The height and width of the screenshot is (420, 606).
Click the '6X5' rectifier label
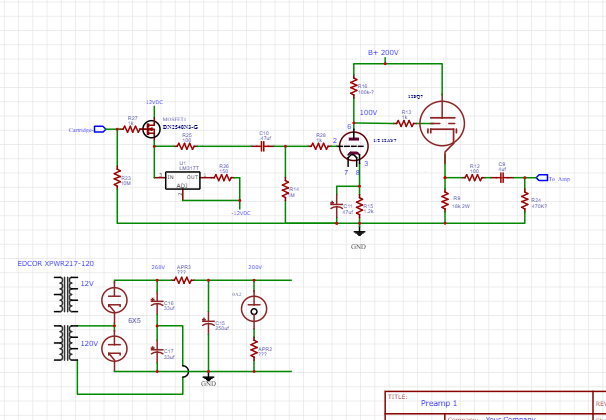[x=134, y=320]
